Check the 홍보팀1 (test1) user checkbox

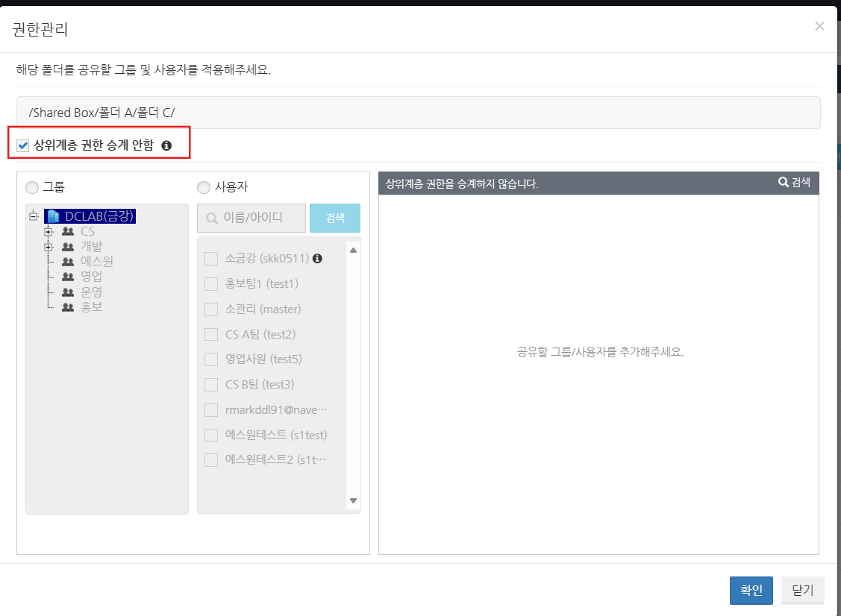coord(211,284)
